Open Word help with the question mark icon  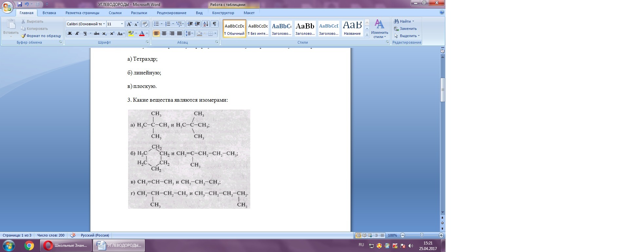pyautogui.click(x=442, y=12)
